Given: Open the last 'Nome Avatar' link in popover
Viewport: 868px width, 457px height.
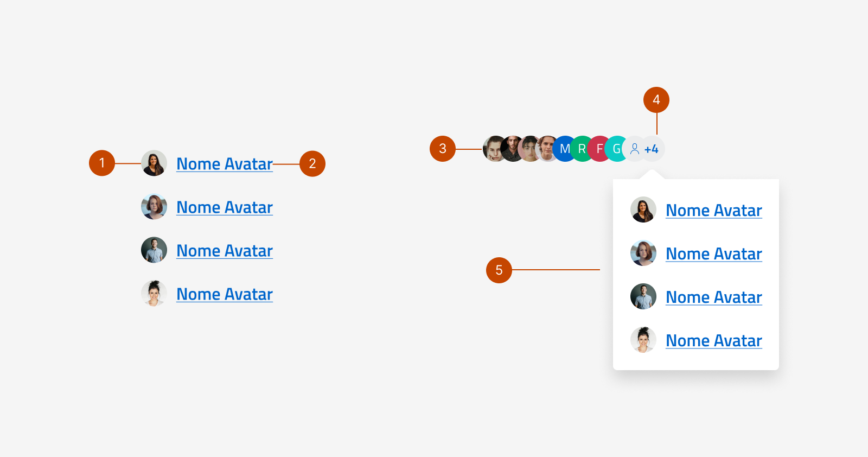Looking at the screenshot, I should (x=713, y=340).
